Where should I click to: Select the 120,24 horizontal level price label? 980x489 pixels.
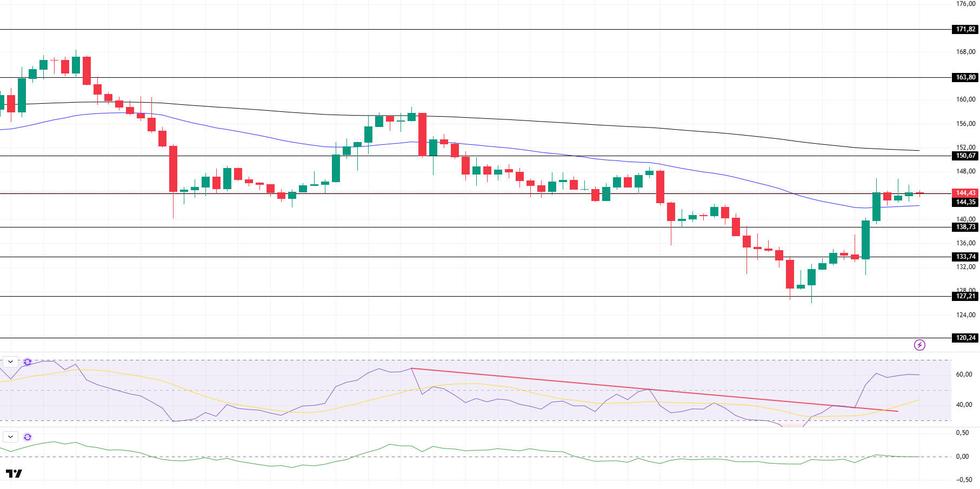965,338
